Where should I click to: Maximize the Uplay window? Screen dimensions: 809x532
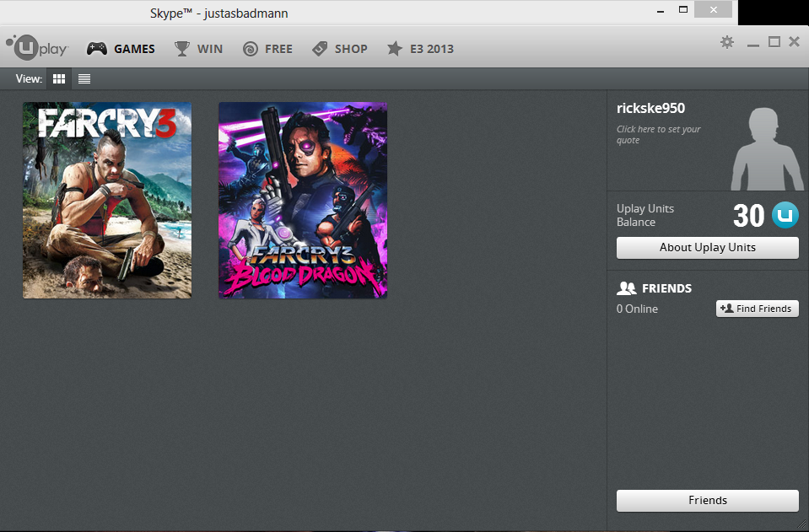(774, 42)
